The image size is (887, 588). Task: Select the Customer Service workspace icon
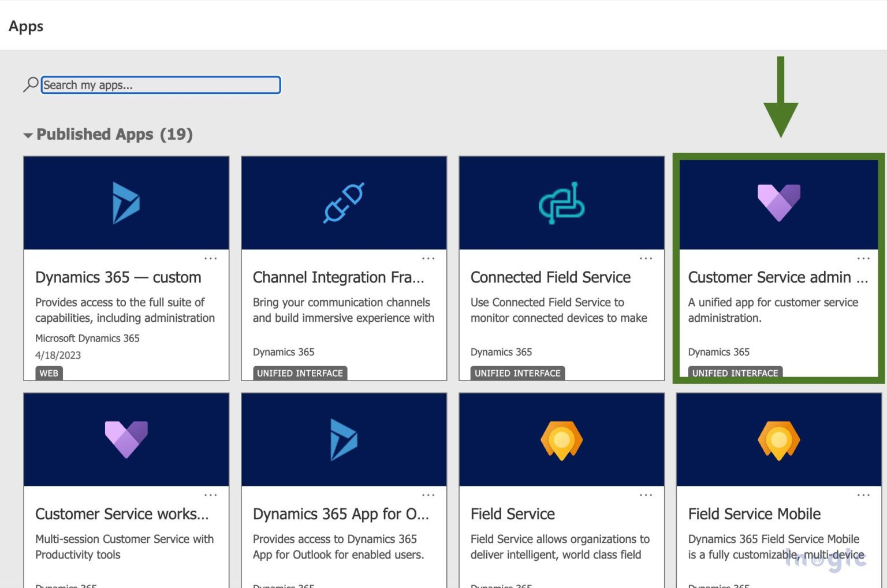[x=126, y=439]
